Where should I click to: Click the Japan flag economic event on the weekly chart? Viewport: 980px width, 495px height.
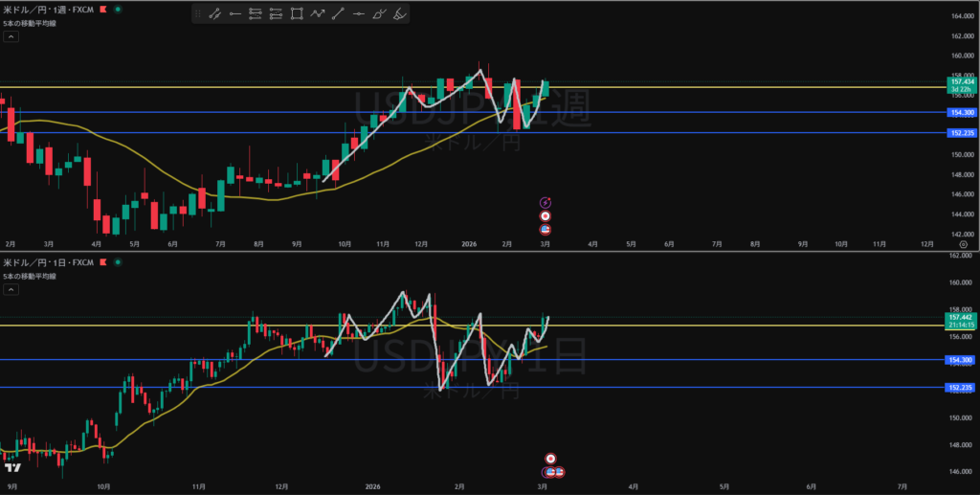pos(546,216)
